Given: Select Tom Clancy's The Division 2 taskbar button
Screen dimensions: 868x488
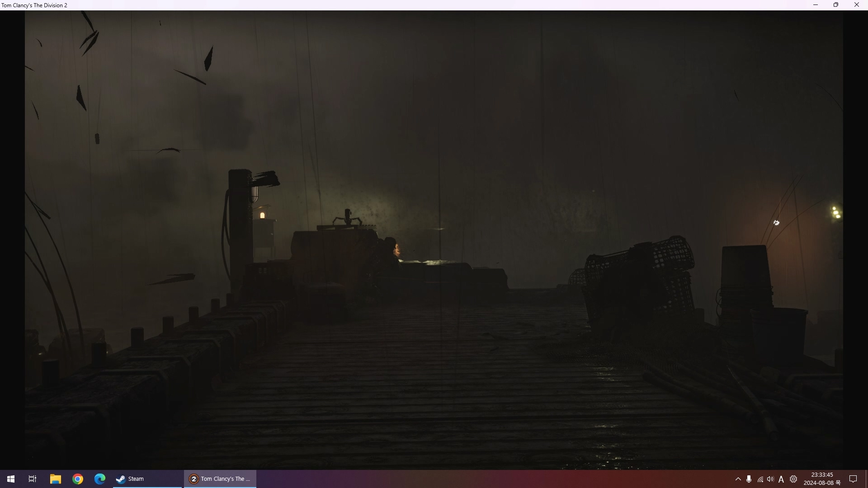Looking at the screenshot, I should (220, 479).
